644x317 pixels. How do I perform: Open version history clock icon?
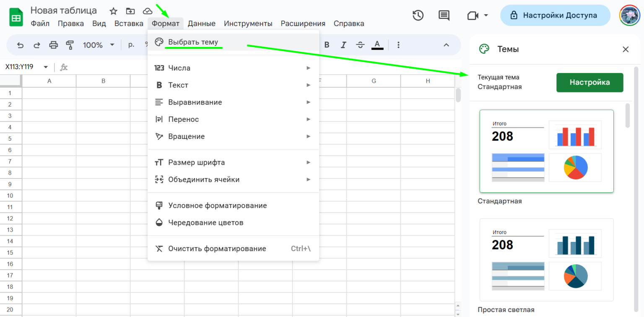coord(418,16)
